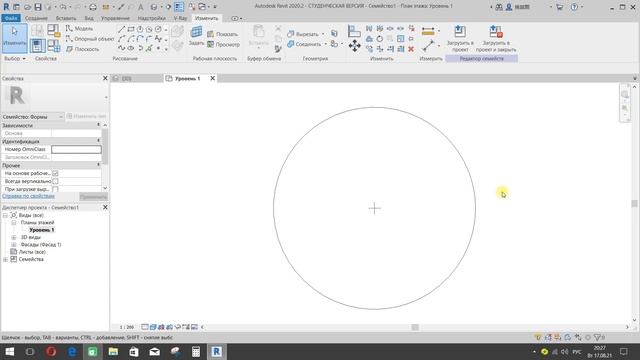640x360 pixels.
Task: Expand the Семейства tree node
Action: pyautogui.click(x=5, y=259)
